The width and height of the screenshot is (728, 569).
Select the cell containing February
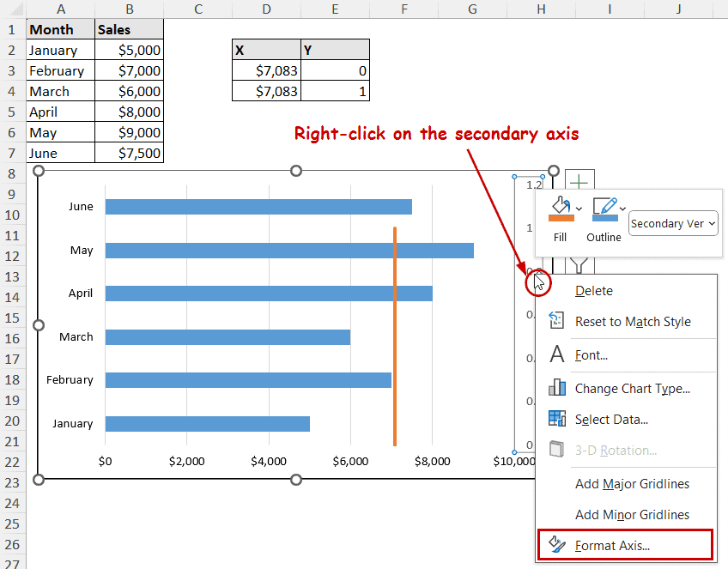(x=60, y=70)
